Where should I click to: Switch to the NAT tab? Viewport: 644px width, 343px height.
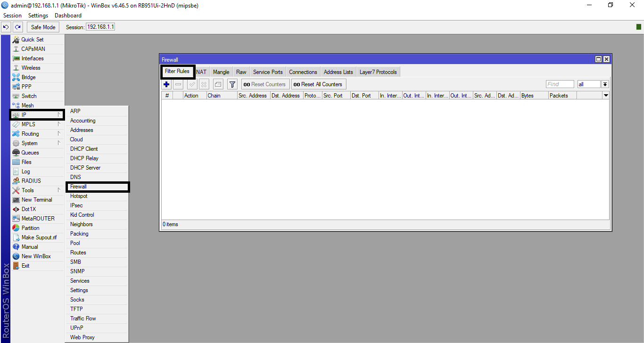tap(201, 72)
